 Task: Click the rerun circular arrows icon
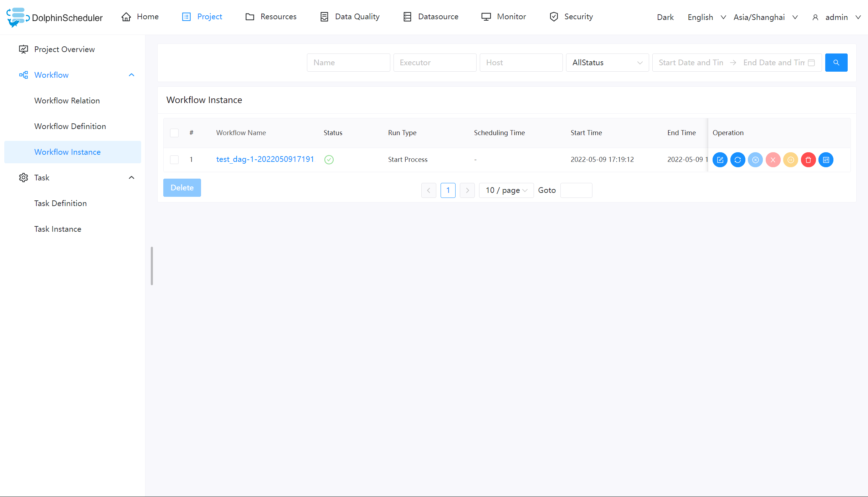coord(738,160)
